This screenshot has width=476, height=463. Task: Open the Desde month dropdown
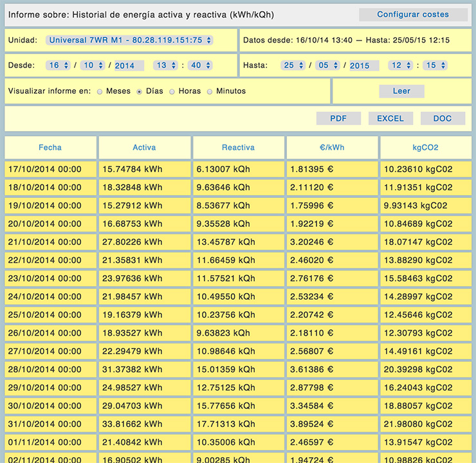coord(93,66)
